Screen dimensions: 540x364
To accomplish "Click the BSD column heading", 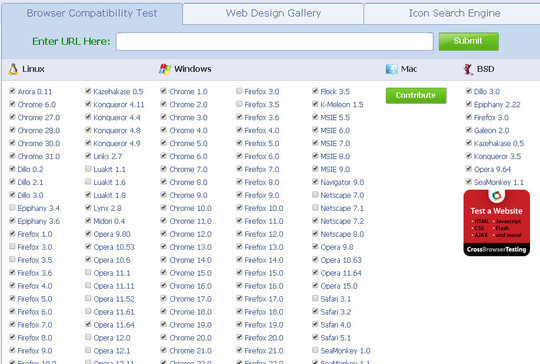I will click(486, 69).
